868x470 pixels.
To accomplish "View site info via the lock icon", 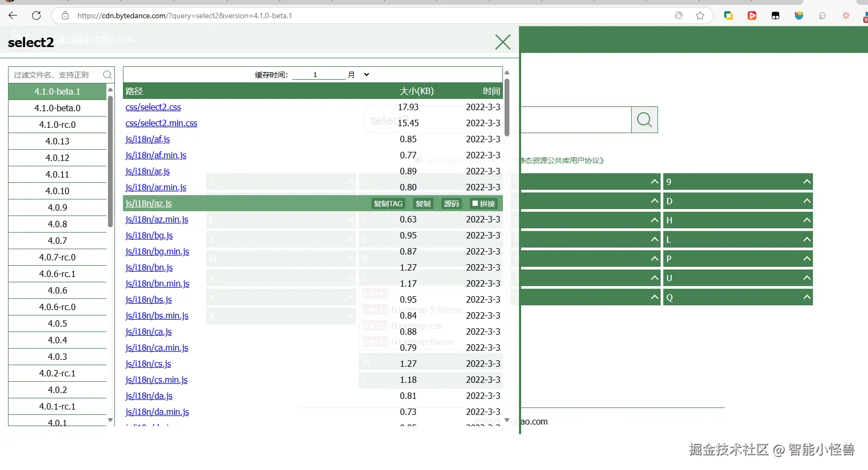I will click(x=65, y=16).
